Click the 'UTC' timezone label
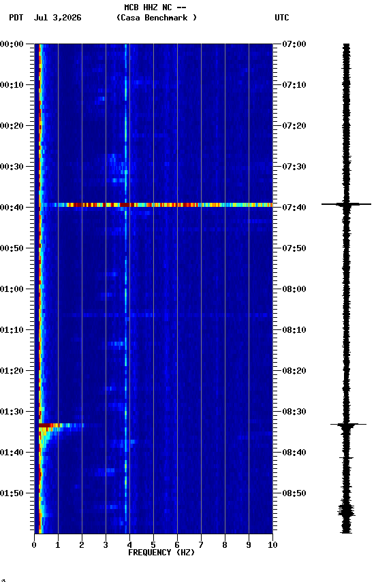The height and width of the screenshot is (588, 376). click(282, 18)
